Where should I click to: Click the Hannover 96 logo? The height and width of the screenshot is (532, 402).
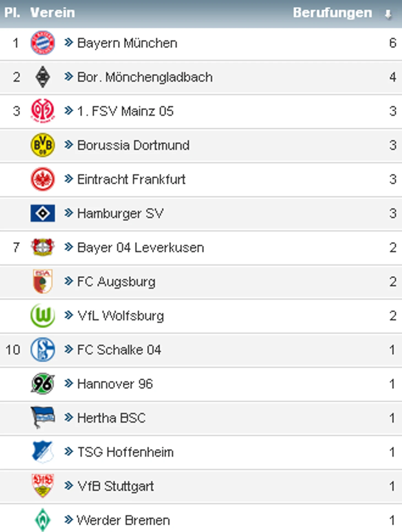pos(43,384)
